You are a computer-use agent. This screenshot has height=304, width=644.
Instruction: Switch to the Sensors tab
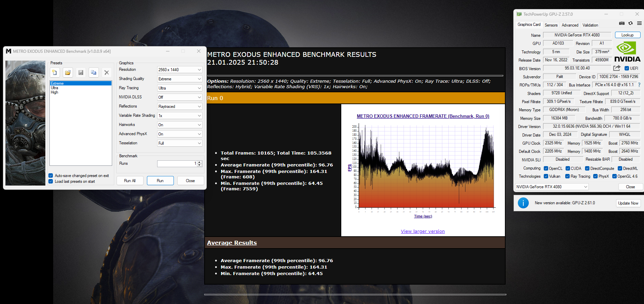tap(551, 25)
